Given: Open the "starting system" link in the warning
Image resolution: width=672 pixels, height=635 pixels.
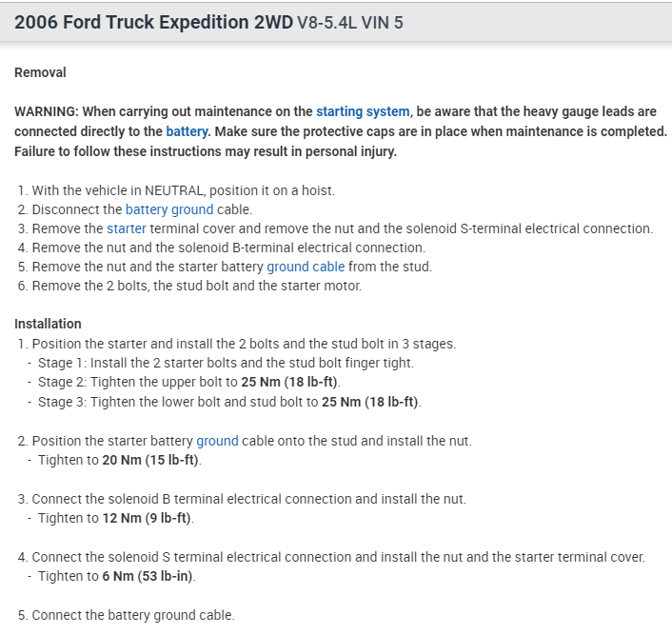Looking at the screenshot, I should pyautogui.click(x=363, y=111).
